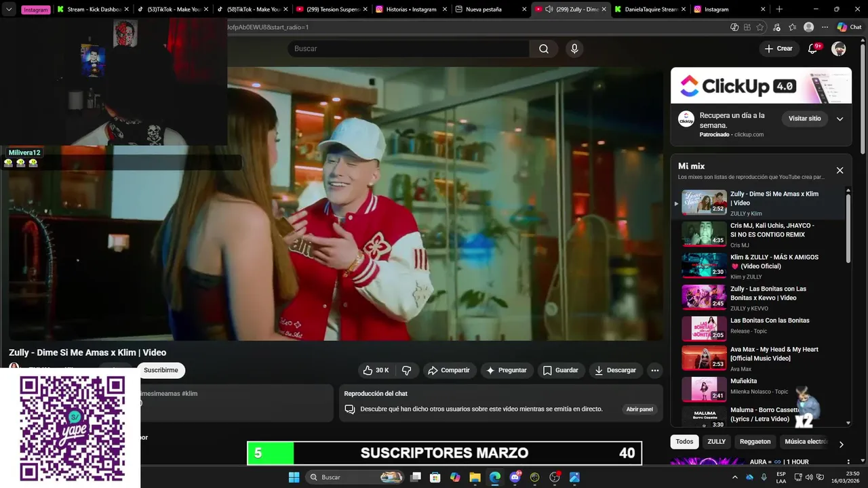Click the #klim hashtag in description
This screenshot has height=488, width=868.
pos(189,394)
